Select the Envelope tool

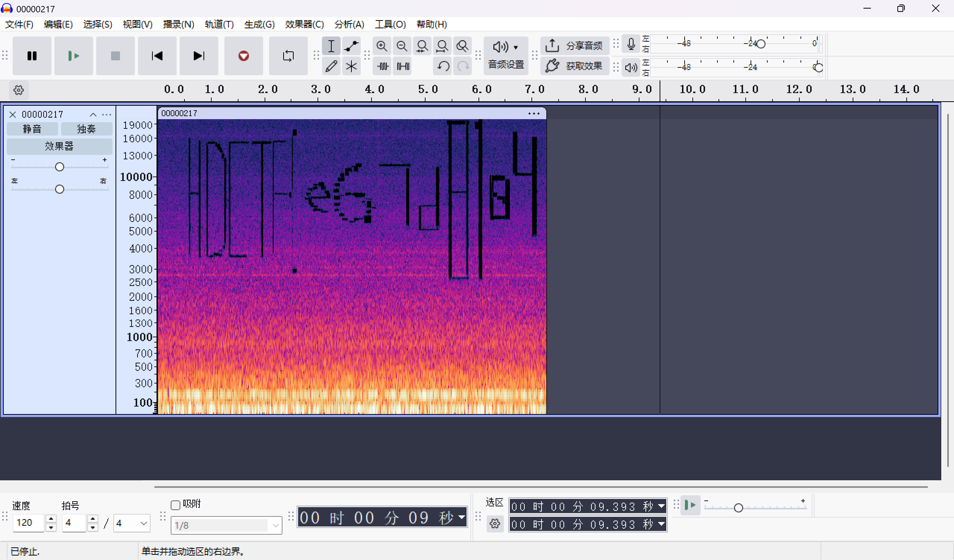coord(351,46)
